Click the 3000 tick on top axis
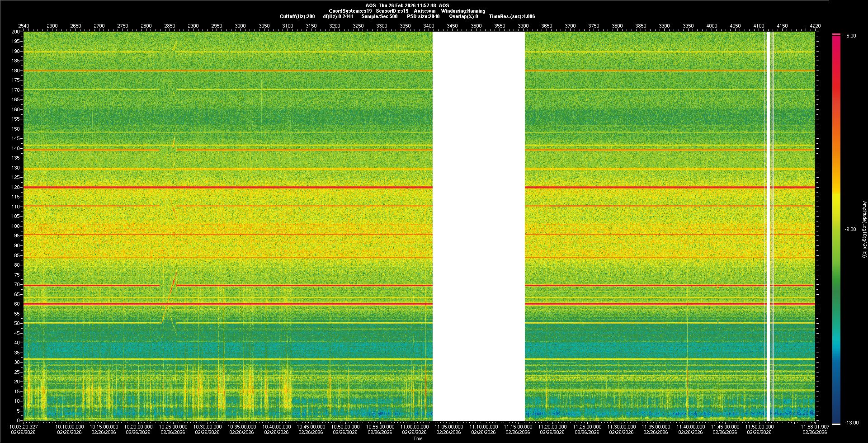 click(240, 26)
